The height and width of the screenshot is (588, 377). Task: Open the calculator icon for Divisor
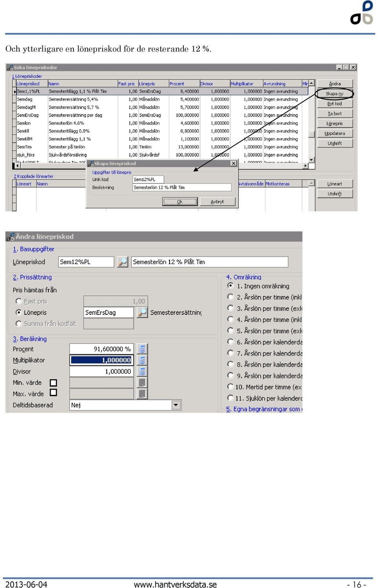[x=142, y=371]
